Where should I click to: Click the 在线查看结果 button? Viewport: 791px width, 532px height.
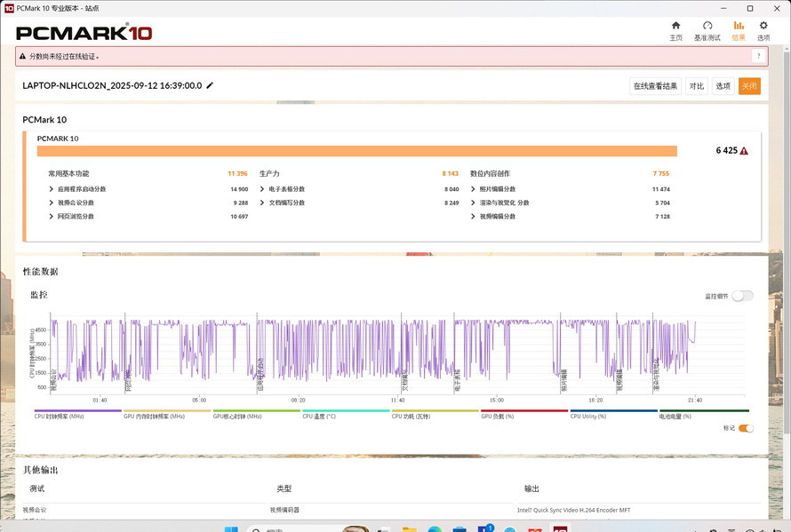pyautogui.click(x=655, y=86)
